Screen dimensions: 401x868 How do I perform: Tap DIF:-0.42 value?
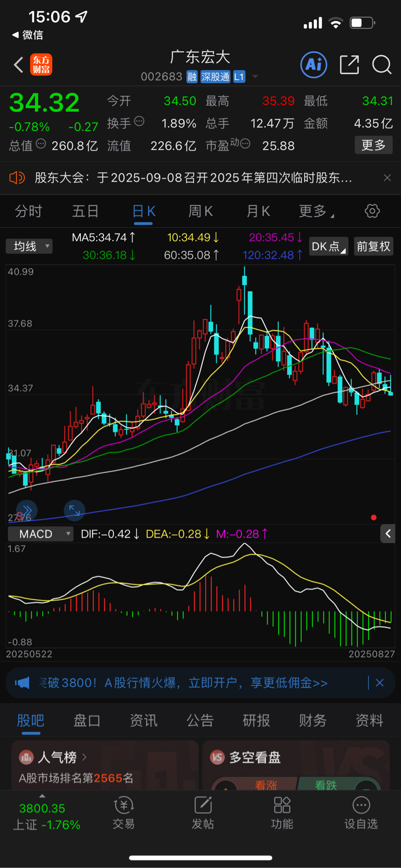click(110, 534)
